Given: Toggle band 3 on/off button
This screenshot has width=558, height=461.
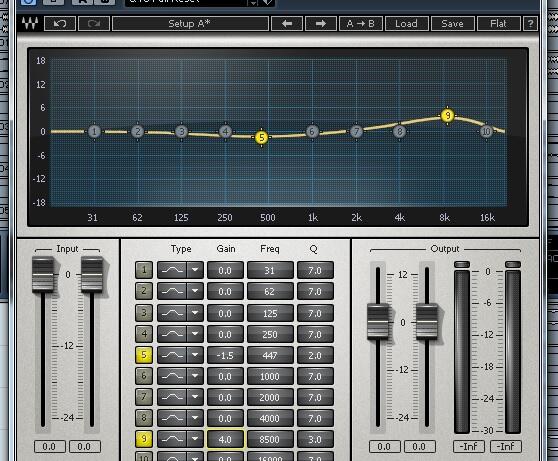Looking at the screenshot, I should tap(144, 313).
